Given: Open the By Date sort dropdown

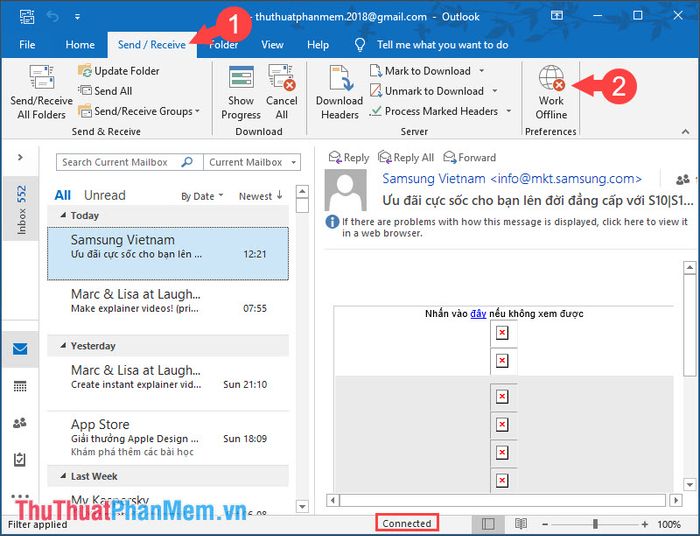Looking at the screenshot, I should coord(202,196).
